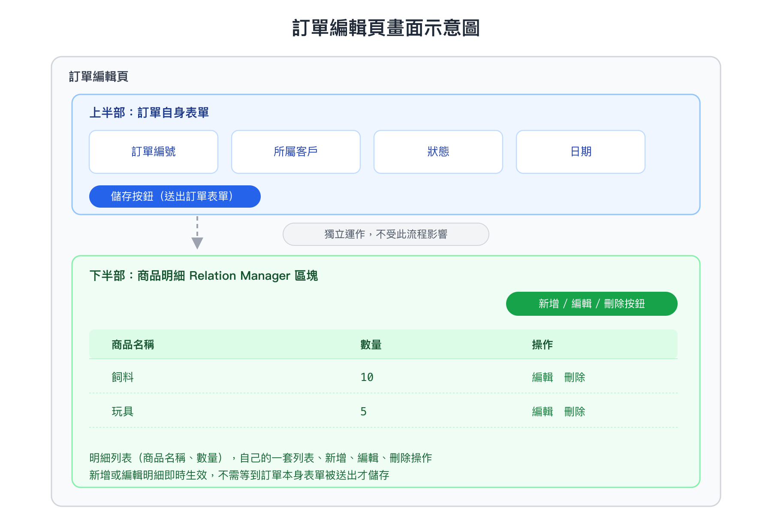
Task: Click 編輯 in the 玩具 row
Action: [x=543, y=411]
